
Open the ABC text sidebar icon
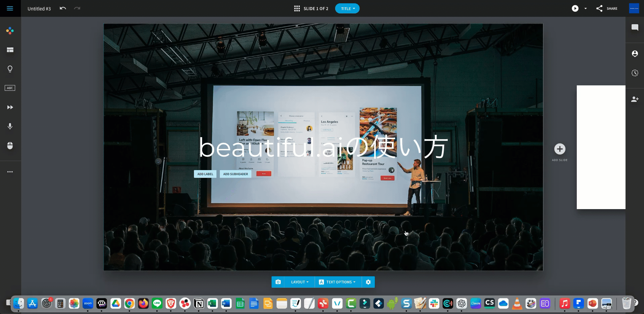[x=10, y=88]
